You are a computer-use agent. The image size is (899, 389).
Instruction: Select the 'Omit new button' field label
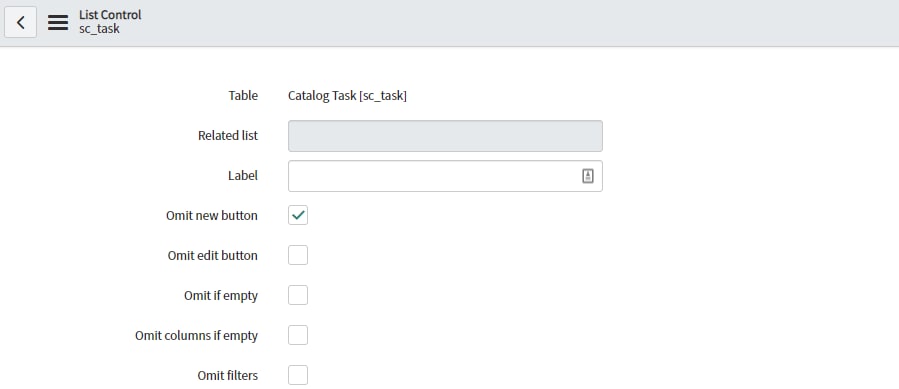pyautogui.click(x=212, y=216)
